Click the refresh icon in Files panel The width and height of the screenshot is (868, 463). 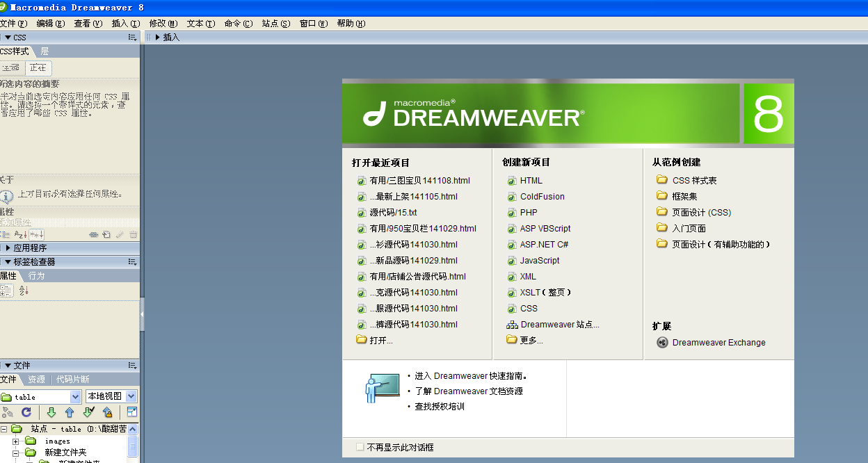click(26, 412)
